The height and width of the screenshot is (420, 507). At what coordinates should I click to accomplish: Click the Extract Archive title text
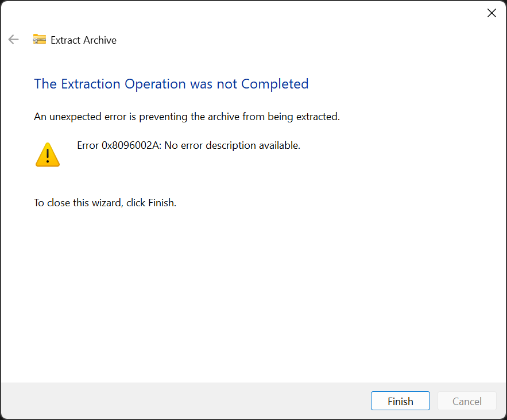pyautogui.click(x=83, y=40)
